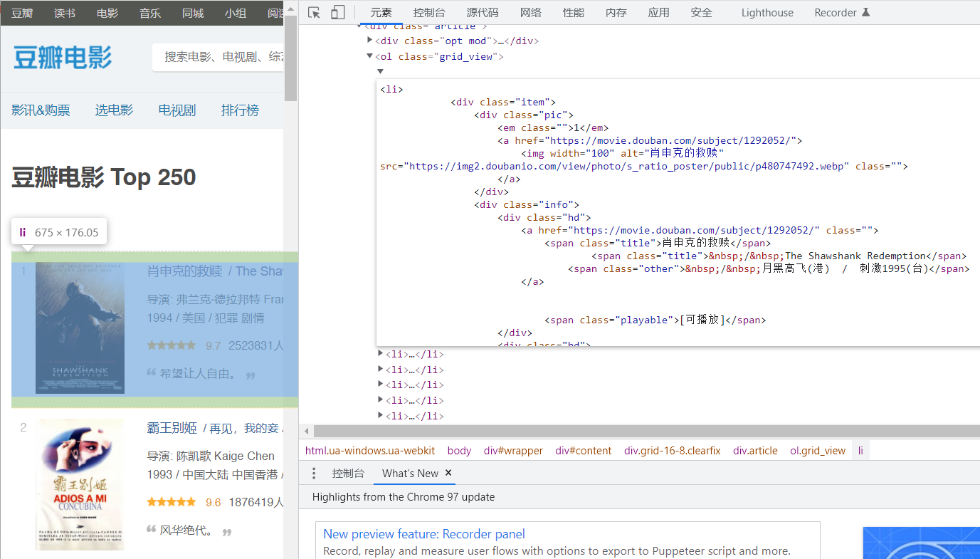
Task: Open 音乐 in the top navigation
Action: [x=150, y=13]
